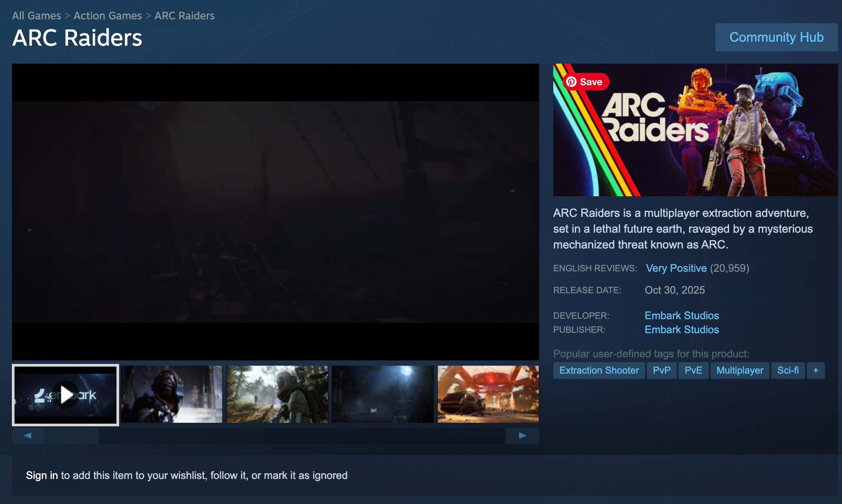Navigate to All Games breadcrumb
The height and width of the screenshot is (504, 842).
pyautogui.click(x=36, y=15)
